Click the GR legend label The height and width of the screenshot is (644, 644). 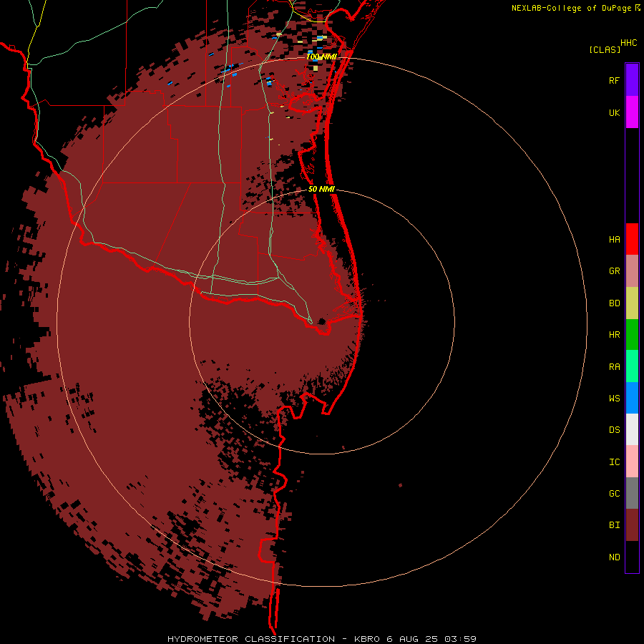[x=614, y=271]
